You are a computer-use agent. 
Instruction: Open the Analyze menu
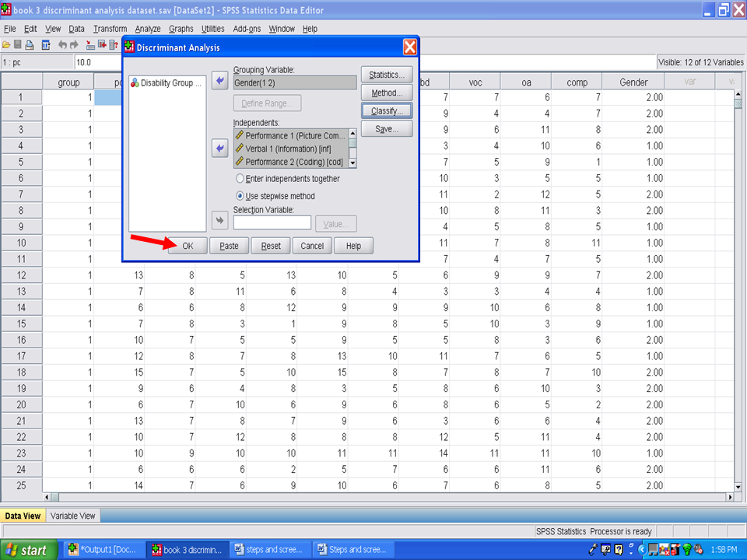click(147, 29)
